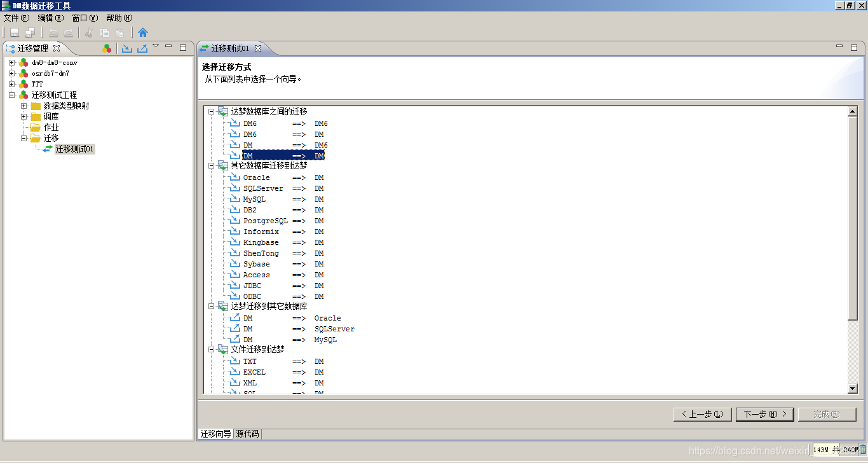This screenshot has height=463, width=868.
Task: Expand the 数据类型映射 folder node
Action: pos(24,106)
